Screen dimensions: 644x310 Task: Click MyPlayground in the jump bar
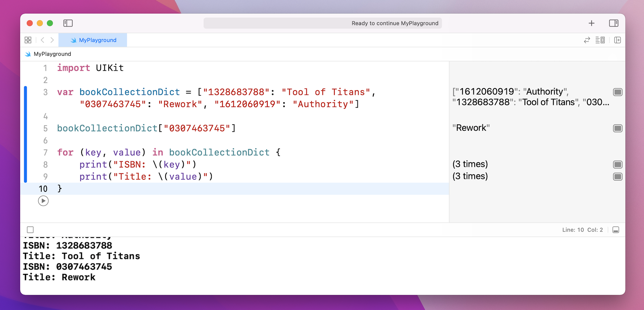point(52,54)
